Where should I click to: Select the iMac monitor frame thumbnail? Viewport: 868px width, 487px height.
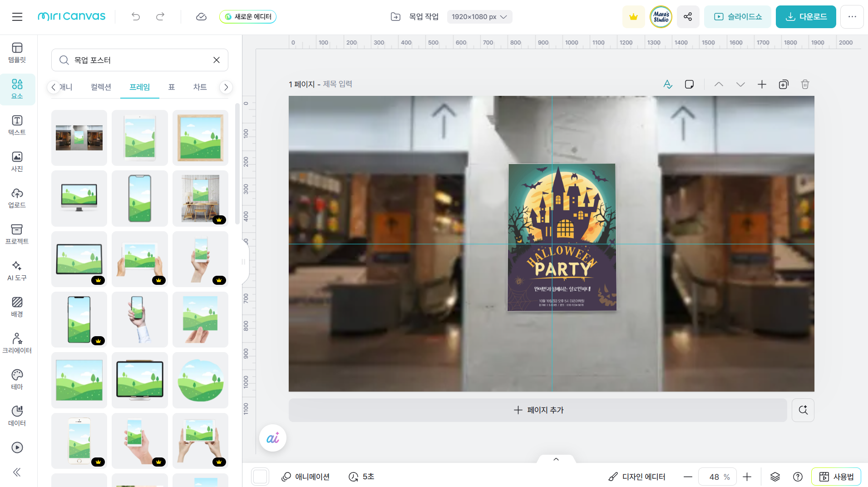click(79, 199)
